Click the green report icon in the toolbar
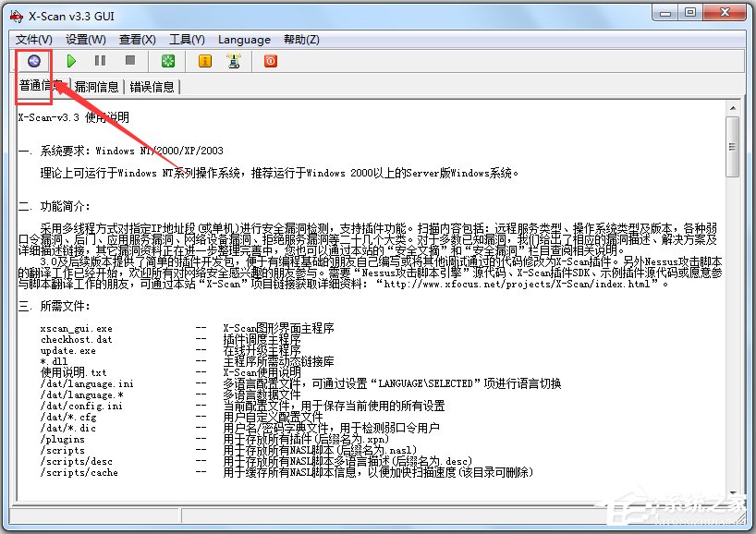This screenshot has width=756, height=534. 168,61
